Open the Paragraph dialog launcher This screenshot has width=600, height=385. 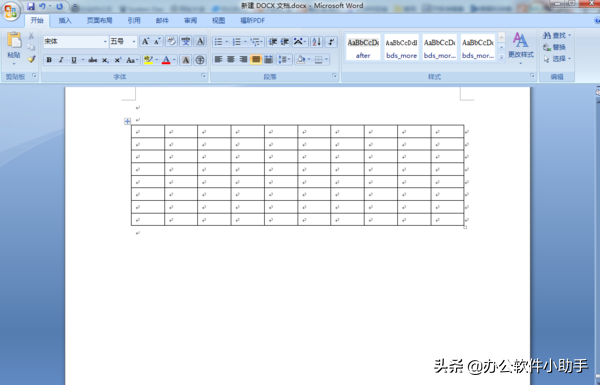tap(335, 76)
